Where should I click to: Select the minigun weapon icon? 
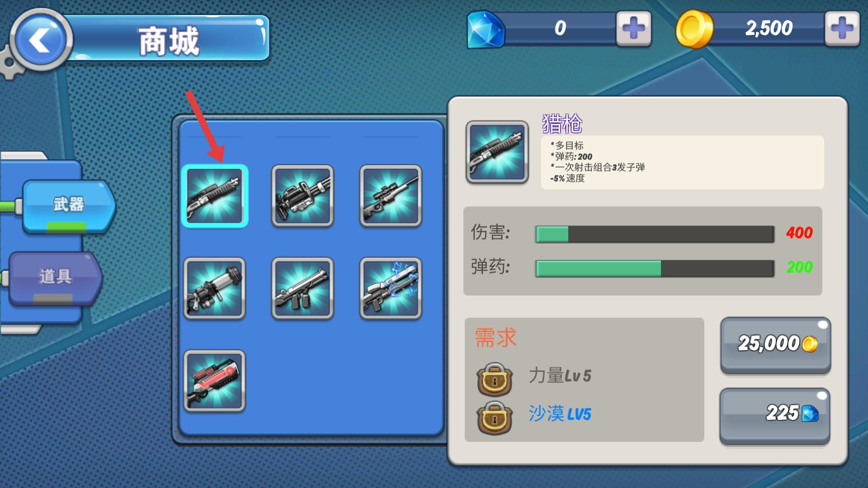(302, 196)
